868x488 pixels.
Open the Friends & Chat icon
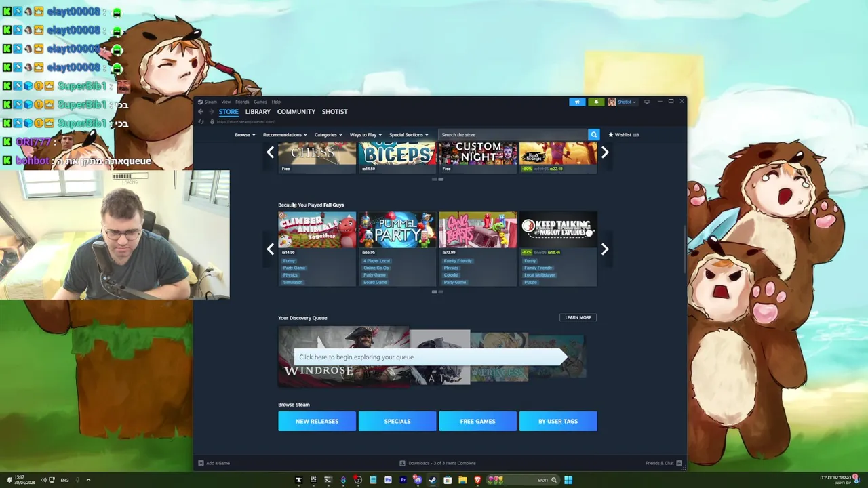[679, 463]
